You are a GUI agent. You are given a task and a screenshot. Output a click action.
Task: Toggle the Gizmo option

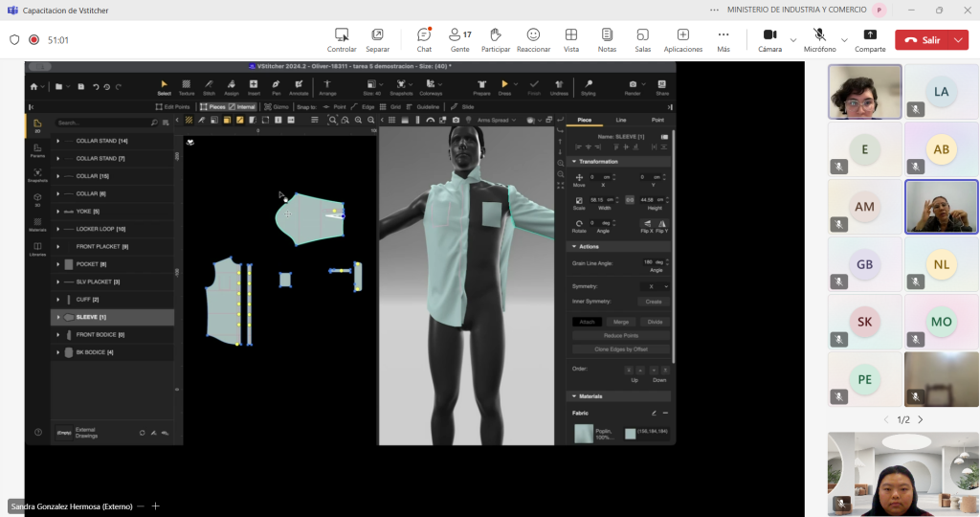point(277,107)
